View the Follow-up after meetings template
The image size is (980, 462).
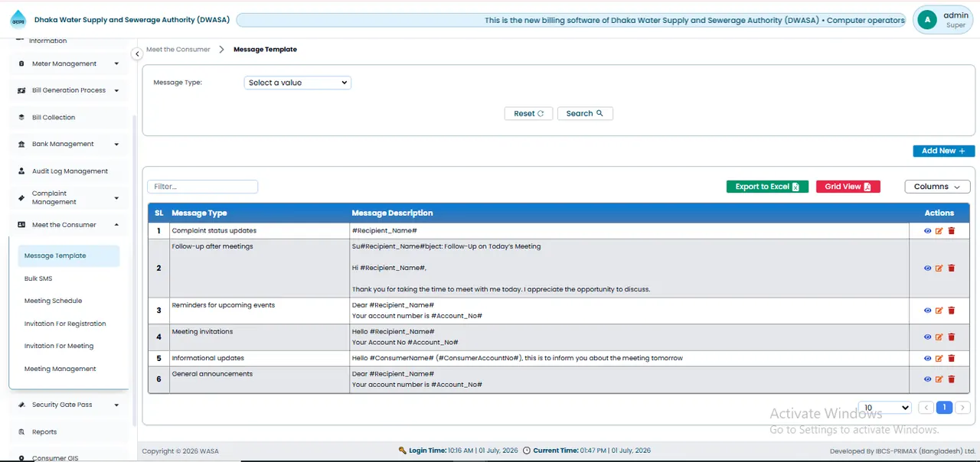click(x=928, y=268)
